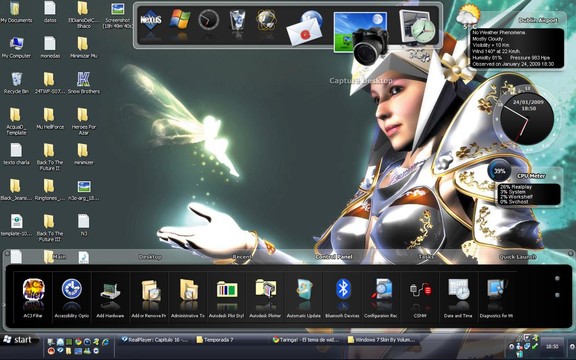Switch to the Control Panel shelf tab
The width and height of the screenshot is (576, 360).
[334, 257]
